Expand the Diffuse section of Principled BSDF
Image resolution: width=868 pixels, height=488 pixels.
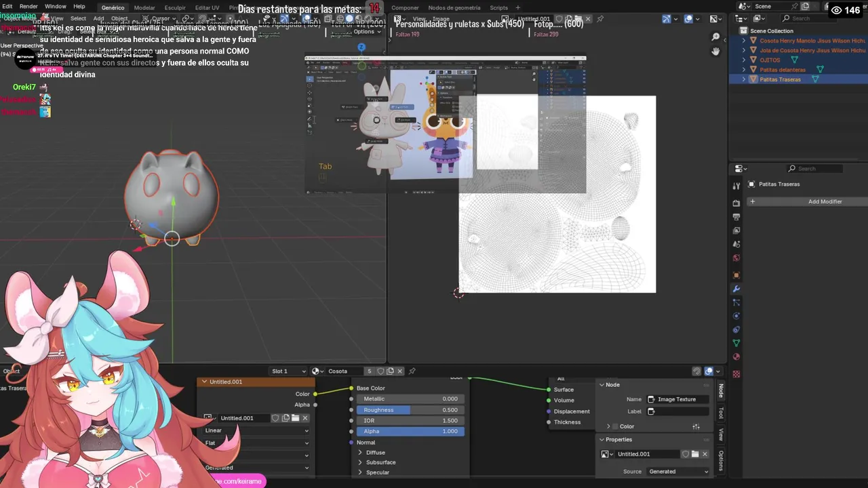(360, 452)
